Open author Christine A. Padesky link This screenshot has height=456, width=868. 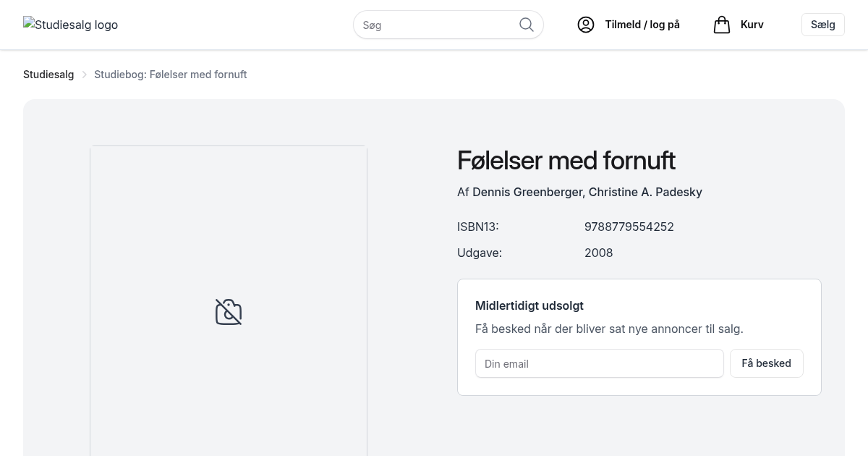coord(645,192)
